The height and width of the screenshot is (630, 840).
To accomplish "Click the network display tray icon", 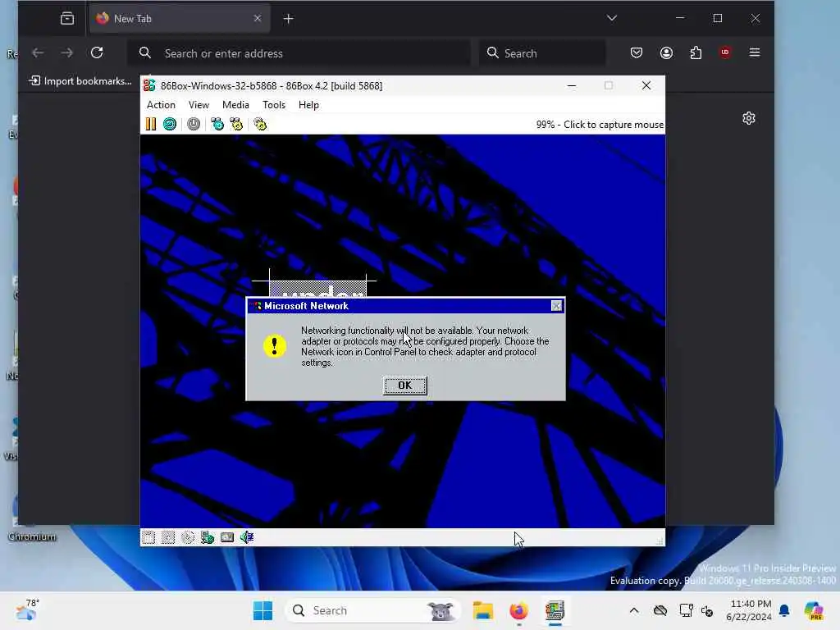I will (686, 610).
